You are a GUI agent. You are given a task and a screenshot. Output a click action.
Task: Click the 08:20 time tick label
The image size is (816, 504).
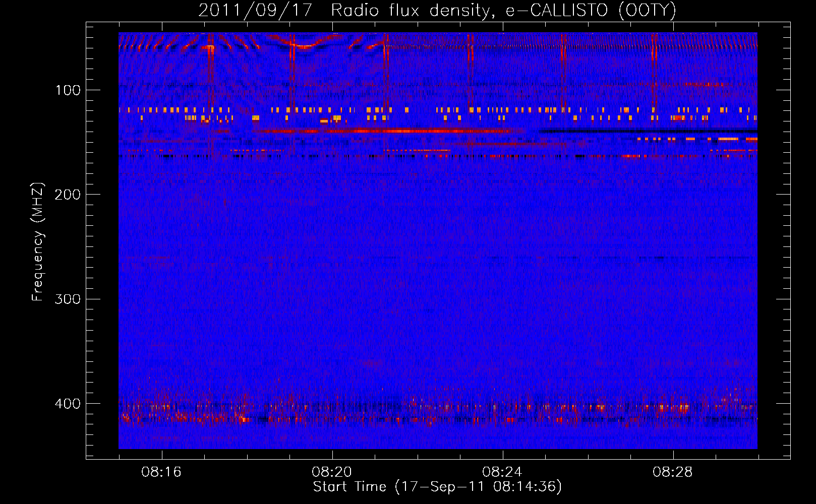[332, 472]
